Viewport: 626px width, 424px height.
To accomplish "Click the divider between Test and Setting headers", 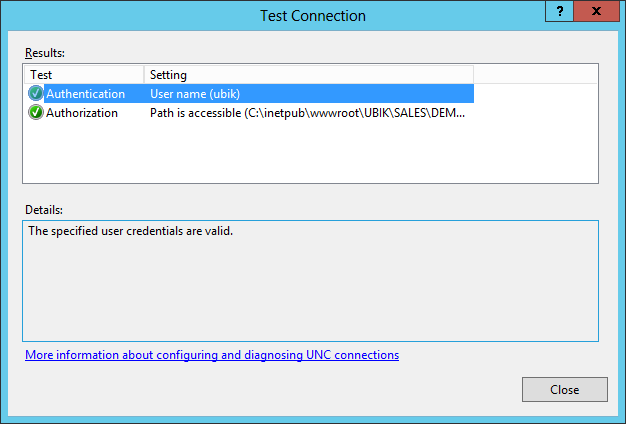I will click(145, 75).
